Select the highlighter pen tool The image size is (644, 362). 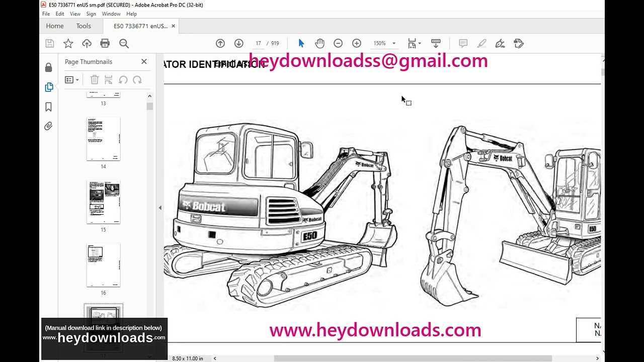click(481, 43)
